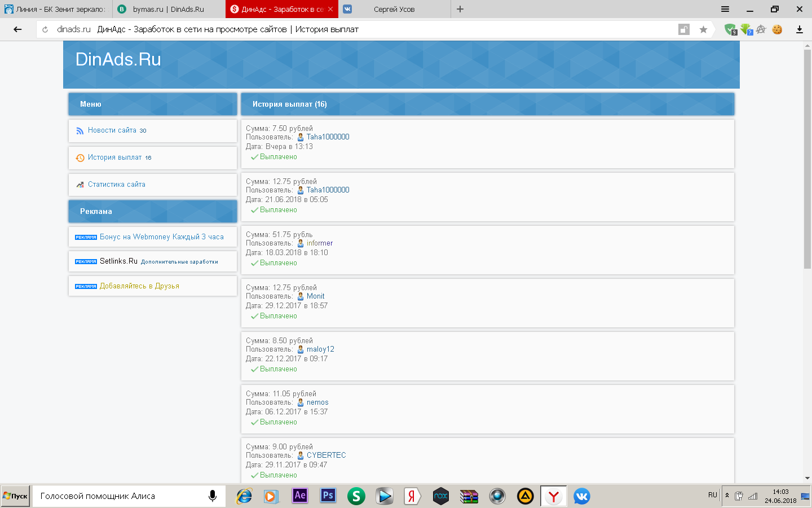Reload the page with the refresh icon
The width and height of the screenshot is (812, 508).
(45, 29)
